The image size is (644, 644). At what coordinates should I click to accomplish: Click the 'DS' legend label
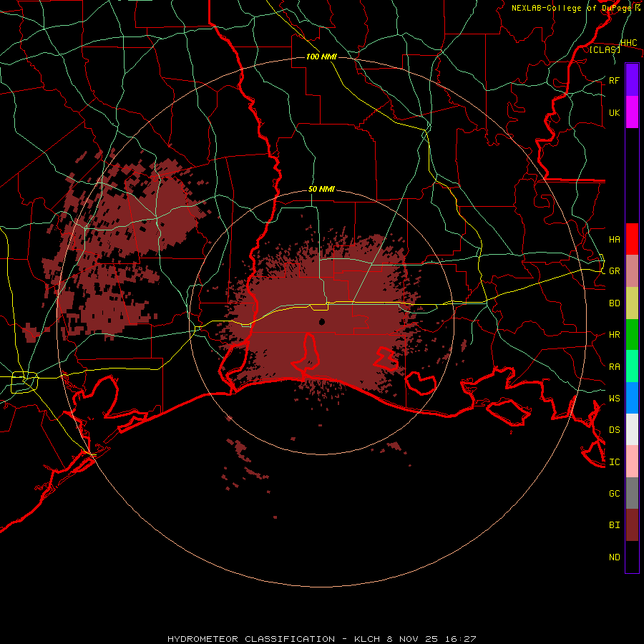click(x=614, y=430)
